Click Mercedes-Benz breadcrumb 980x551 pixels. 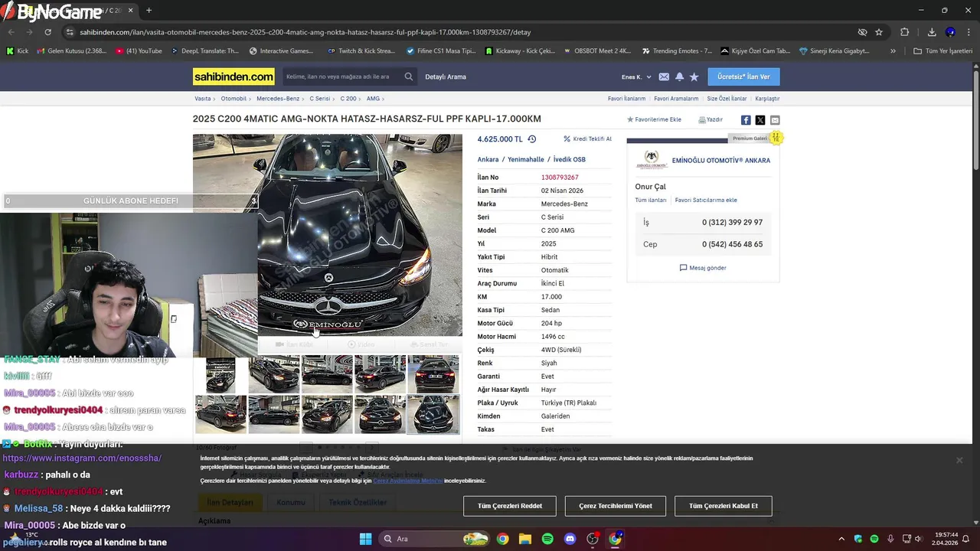click(x=278, y=99)
